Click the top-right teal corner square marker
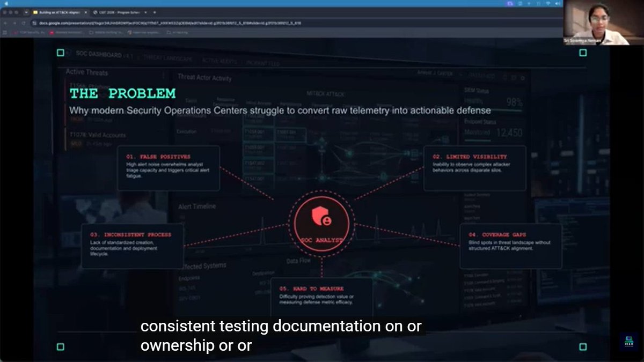644x362 pixels. coord(583,53)
